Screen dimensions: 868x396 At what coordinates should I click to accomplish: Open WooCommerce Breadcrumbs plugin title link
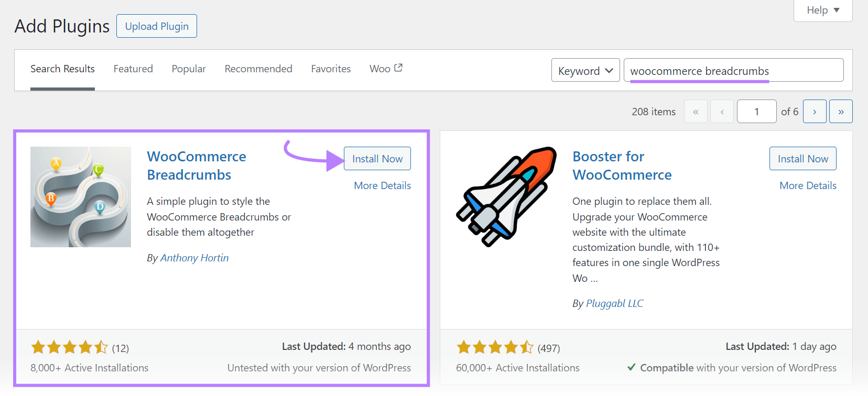(197, 166)
